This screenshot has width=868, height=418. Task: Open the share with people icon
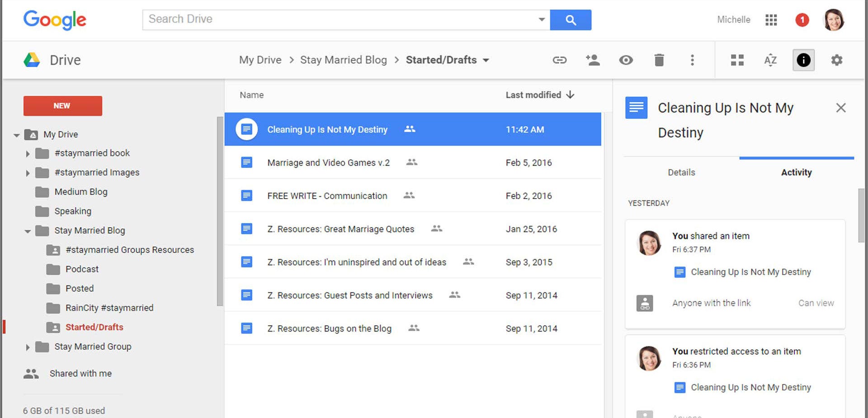592,60
